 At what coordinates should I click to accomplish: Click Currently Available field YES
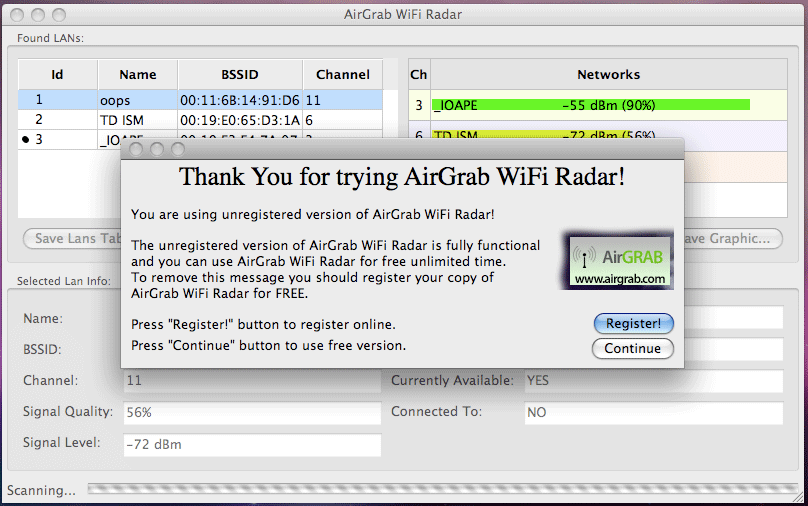654,381
